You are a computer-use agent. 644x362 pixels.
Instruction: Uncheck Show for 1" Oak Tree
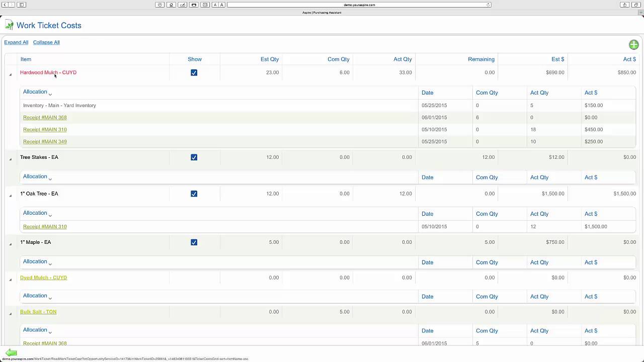point(194,194)
